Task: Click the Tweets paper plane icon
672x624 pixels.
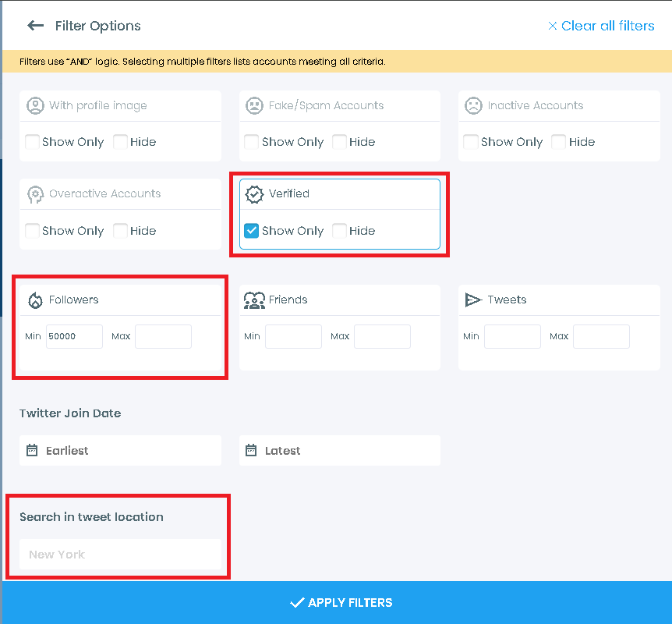Action: (474, 300)
